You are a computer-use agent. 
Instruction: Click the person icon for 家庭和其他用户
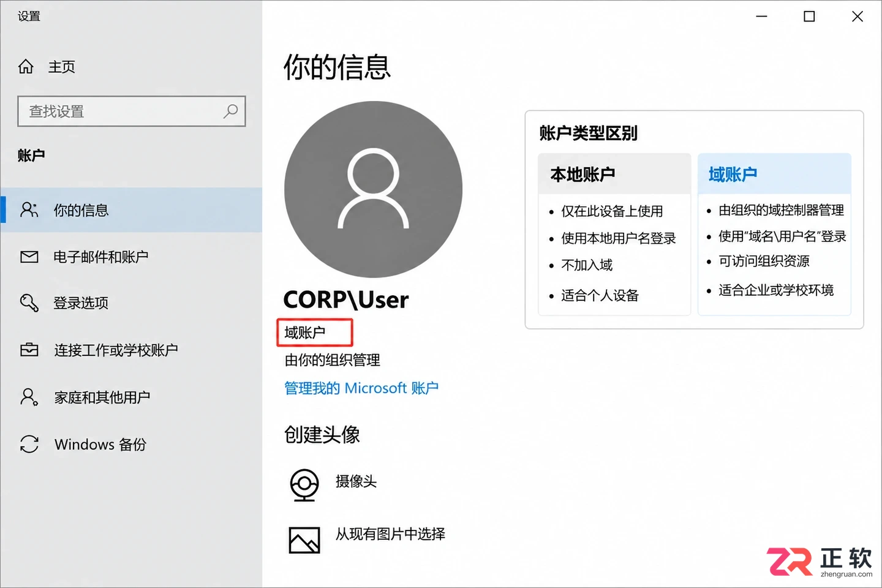click(x=29, y=397)
